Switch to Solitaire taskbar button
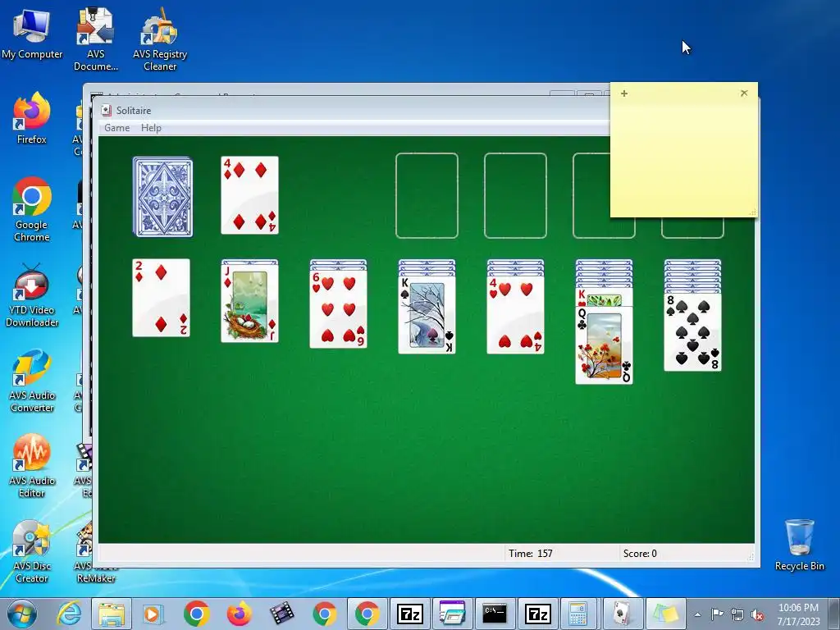Image resolution: width=840 pixels, height=630 pixels. (x=622, y=614)
